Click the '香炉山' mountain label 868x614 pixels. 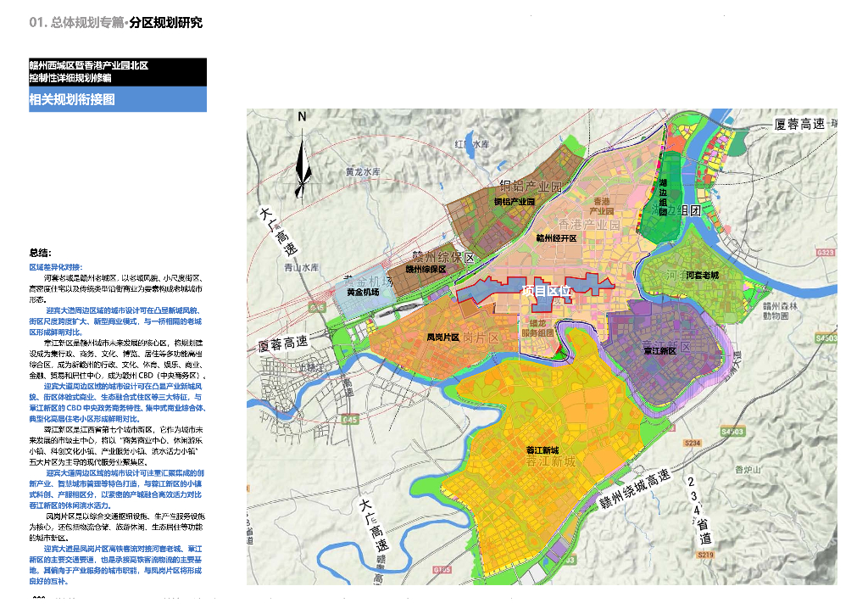click(x=748, y=470)
